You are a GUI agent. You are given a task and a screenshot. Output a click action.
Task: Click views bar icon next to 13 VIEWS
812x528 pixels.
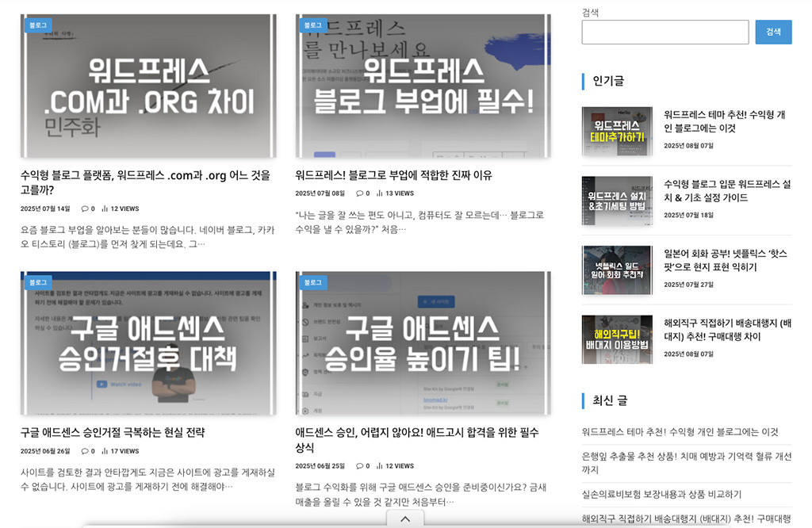click(380, 193)
